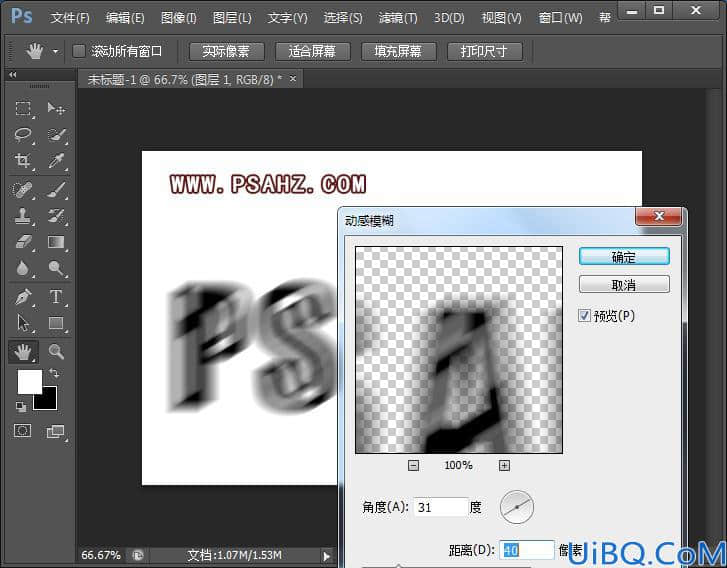Click the 66.67% zoom field in status bar
Image resolution: width=727 pixels, height=568 pixels.
click(x=101, y=555)
